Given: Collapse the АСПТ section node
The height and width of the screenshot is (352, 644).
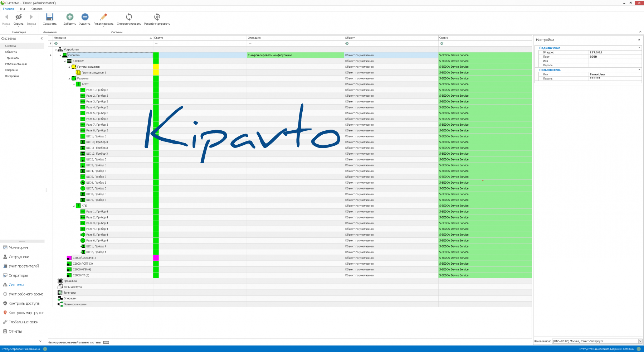Looking at the screenshot, I should (x=74, y=85).
